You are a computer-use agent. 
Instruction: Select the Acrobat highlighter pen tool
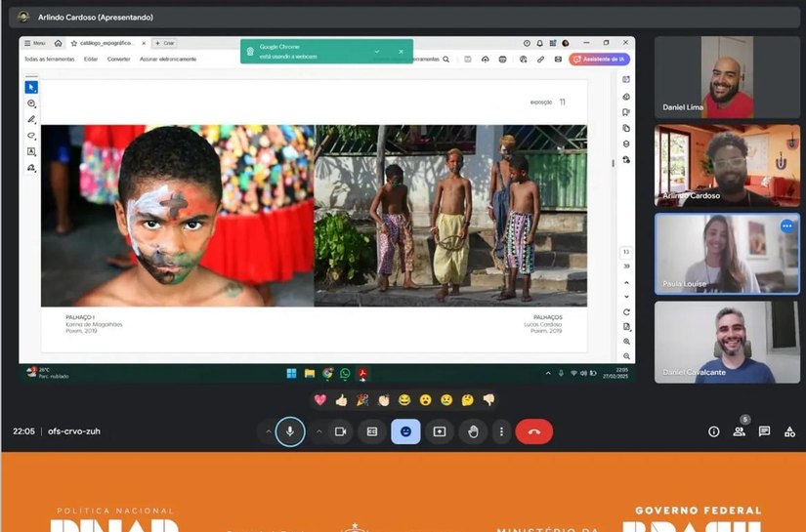click(x=31, y=120)
